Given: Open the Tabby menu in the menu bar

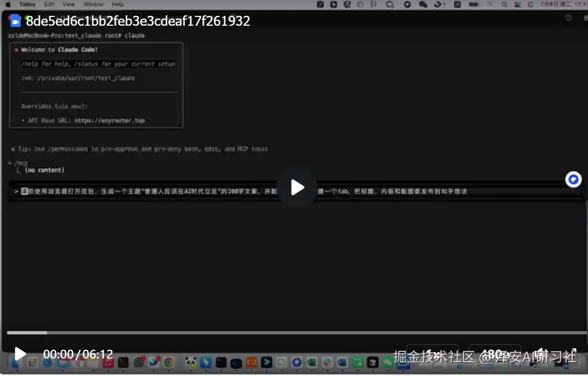Looking at the screenshot, I should pos(27,4).
